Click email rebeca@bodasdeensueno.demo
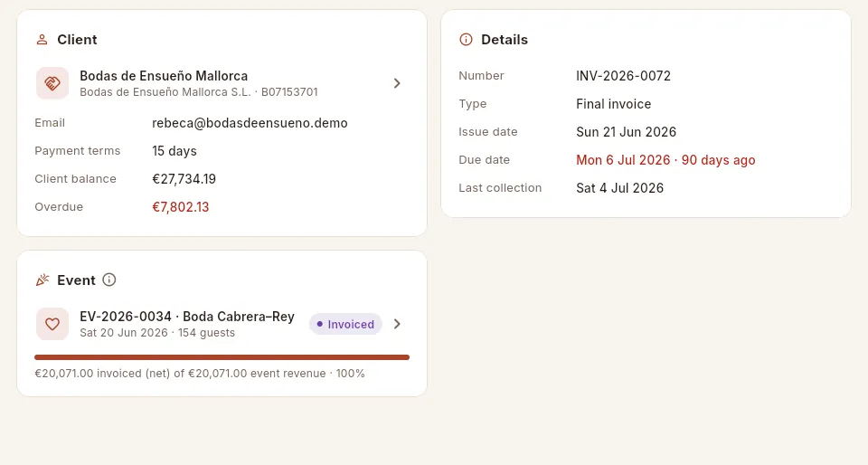The width and height of the screenshot is (868, 465). click(x=250, y=123)
